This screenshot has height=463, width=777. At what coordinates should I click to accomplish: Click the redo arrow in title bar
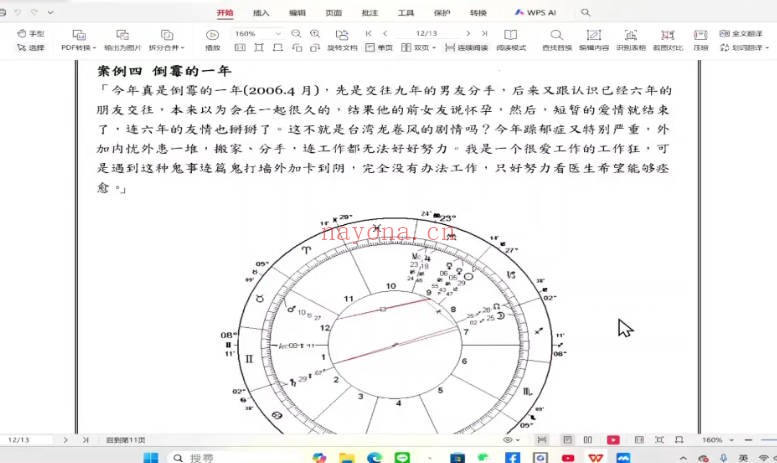(x=34, y=12)
